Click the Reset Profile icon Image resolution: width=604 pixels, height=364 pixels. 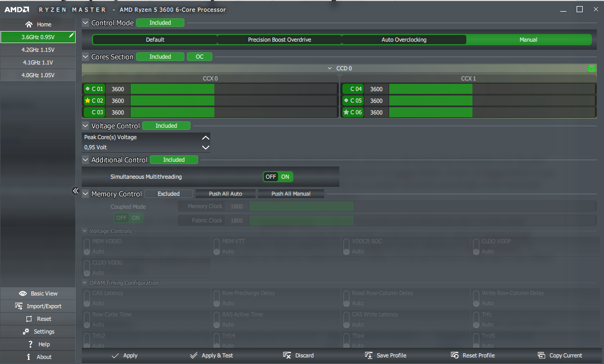pyautogui.click(x=455, y=355)
